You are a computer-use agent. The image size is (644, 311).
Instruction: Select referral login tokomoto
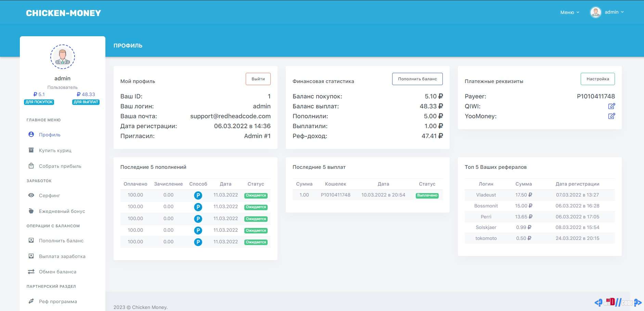click(x=486, y=238)
